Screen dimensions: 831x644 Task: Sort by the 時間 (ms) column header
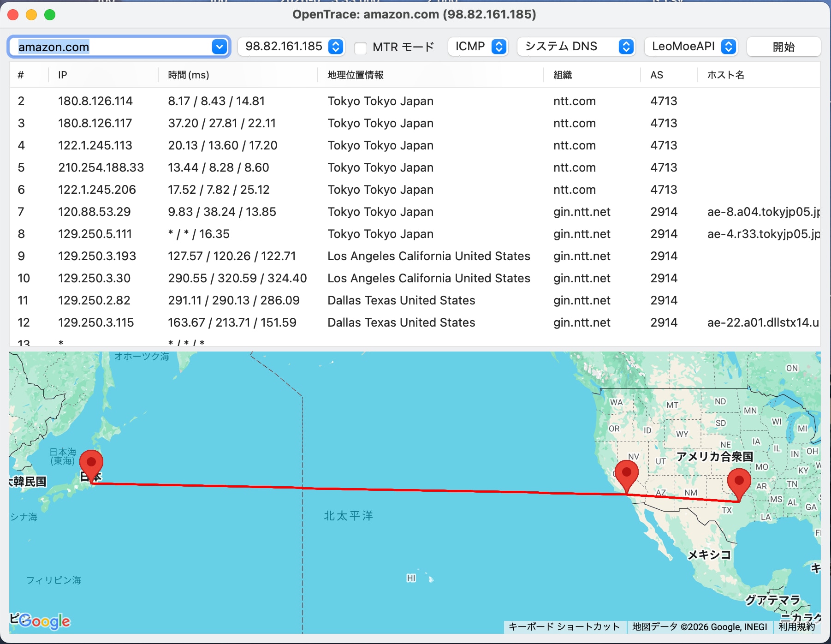pos(189,75)
